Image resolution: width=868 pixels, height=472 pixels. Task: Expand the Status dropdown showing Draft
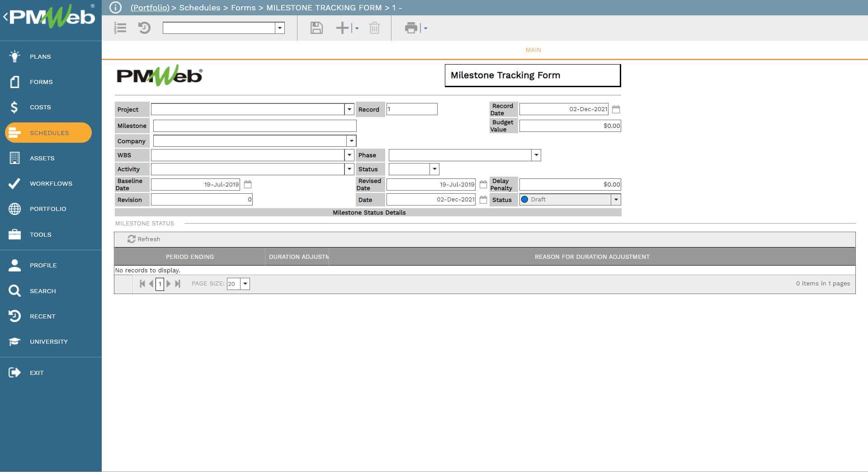coord(615,199)
